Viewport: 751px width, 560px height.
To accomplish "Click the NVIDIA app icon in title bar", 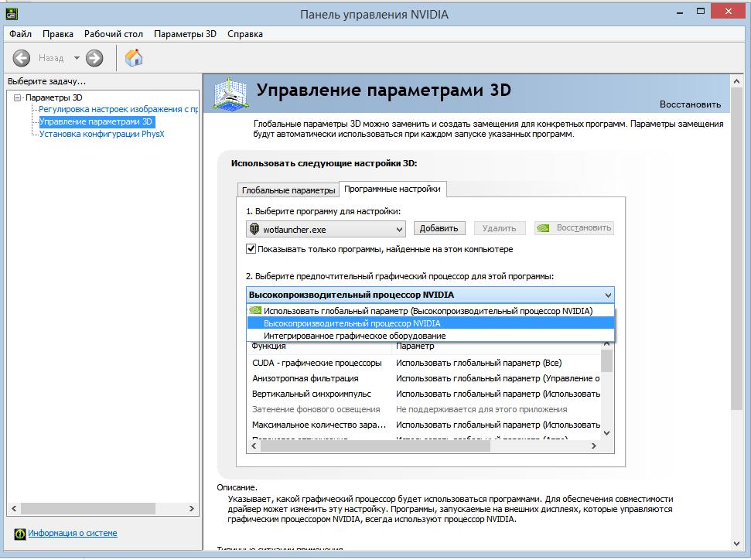I will pyautogui.click(x=12, y=13).
